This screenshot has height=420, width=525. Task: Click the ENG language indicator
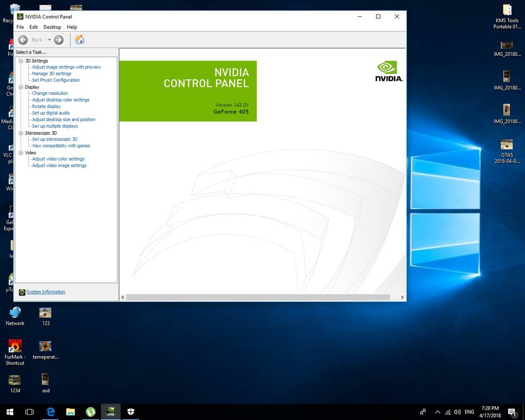(x=470, y=412)
